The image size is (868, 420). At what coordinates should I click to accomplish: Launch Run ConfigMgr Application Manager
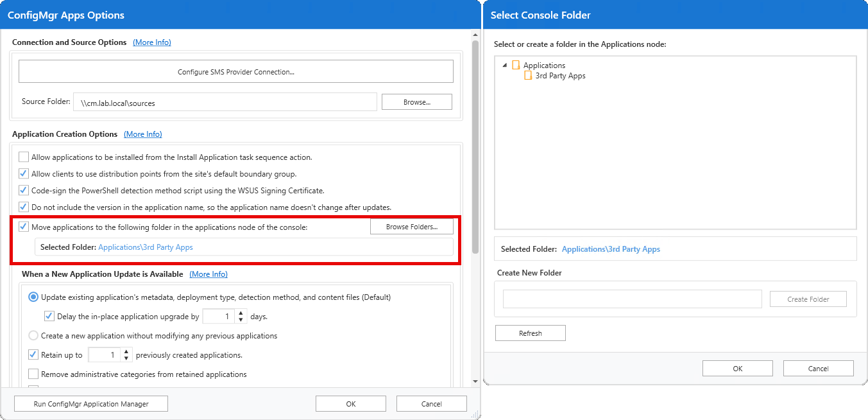tap(90, 403)
